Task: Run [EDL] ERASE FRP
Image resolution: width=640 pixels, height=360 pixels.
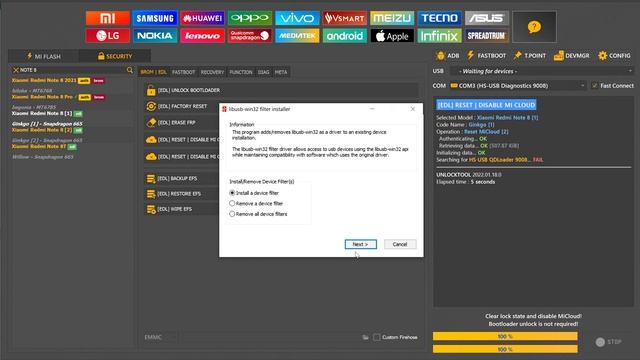Action: point(182,122)
